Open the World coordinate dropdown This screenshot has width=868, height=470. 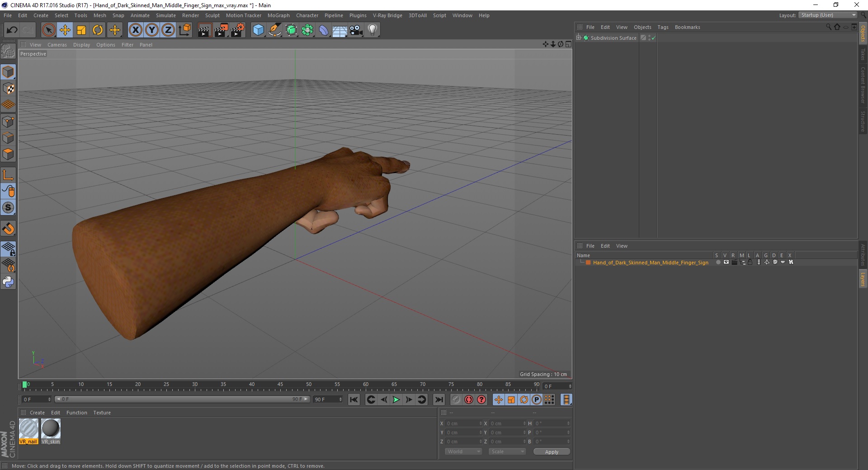click(463, 451)
